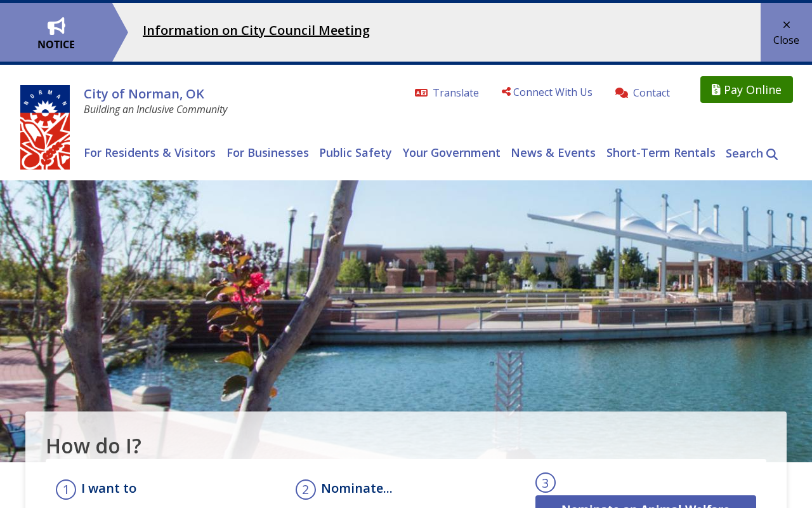Expand For Residents & Visitors menu

click(150, 152)
